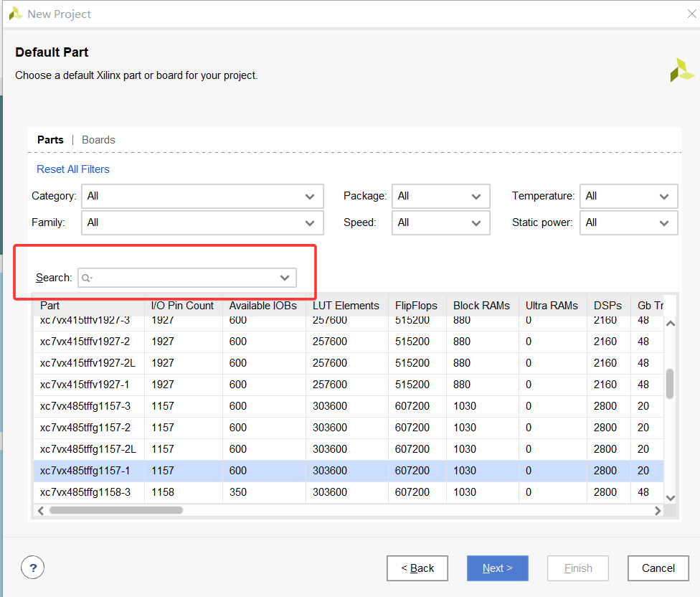700x597 pixels.
Task: Click vertical scrollbar down arrow
Action: tap(670, 498)
